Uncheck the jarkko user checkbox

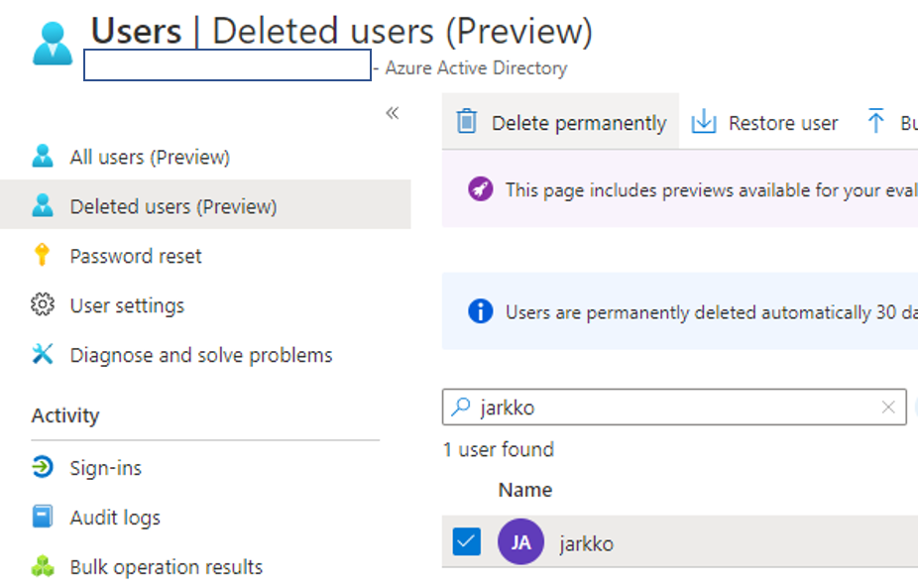click(466, 542)
